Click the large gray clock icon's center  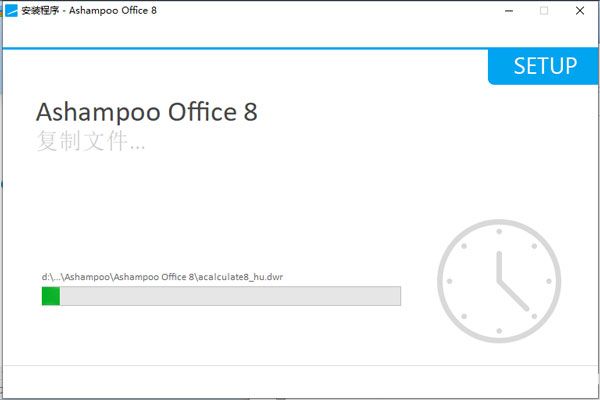pos(499,281)
